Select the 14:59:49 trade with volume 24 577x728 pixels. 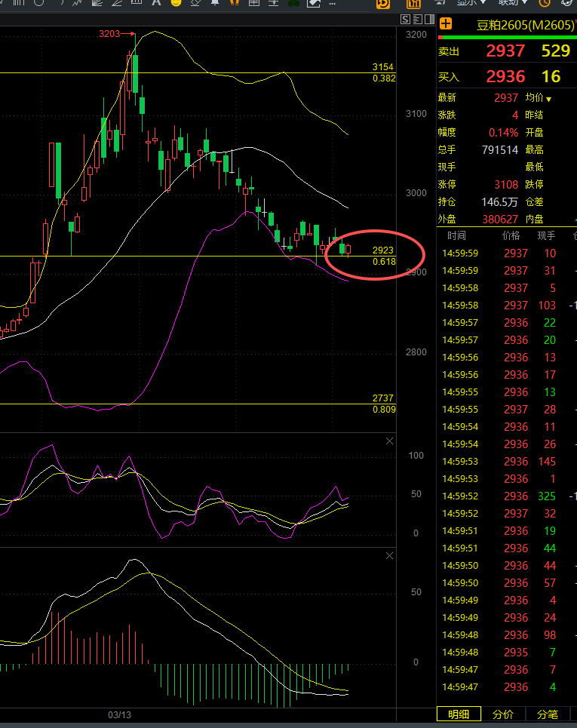(507, 618)
